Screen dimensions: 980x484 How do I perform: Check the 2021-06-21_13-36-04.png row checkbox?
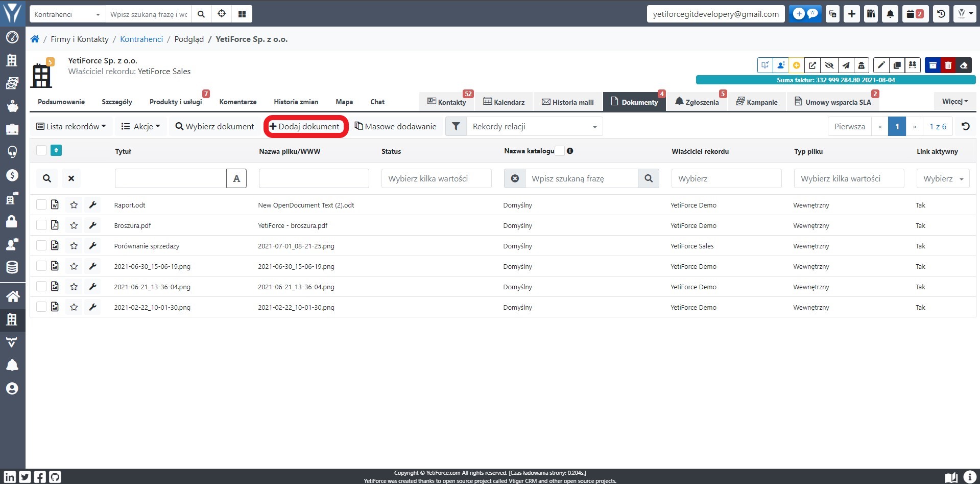tap(41, 286)
